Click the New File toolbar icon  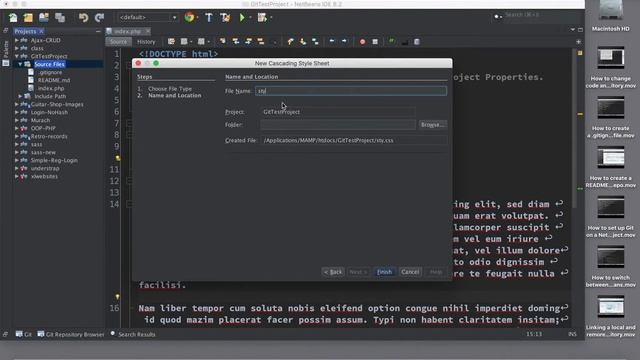pos(13,18)
